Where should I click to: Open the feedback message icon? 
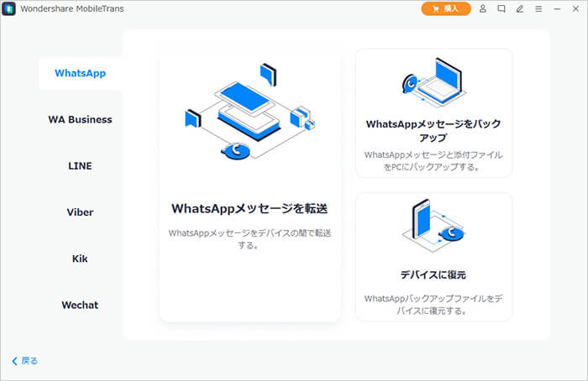pos(501,9)
